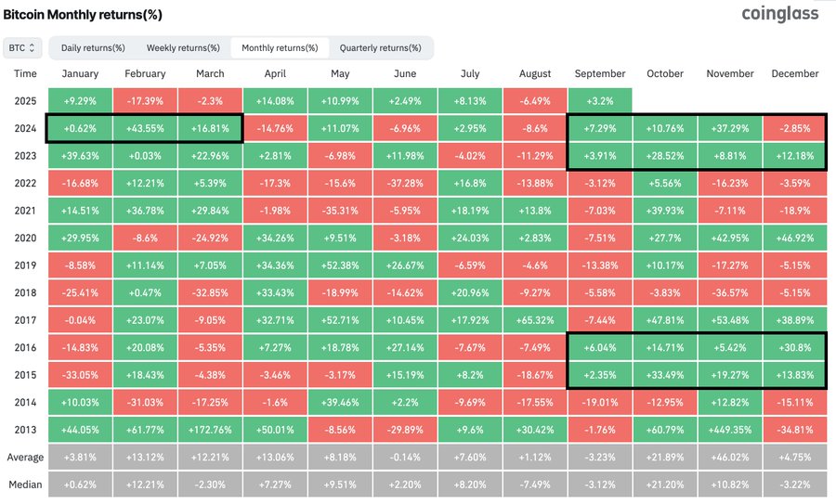Click the +449.35% November 2013 cell
836x504 pixels.
(729, 431)
